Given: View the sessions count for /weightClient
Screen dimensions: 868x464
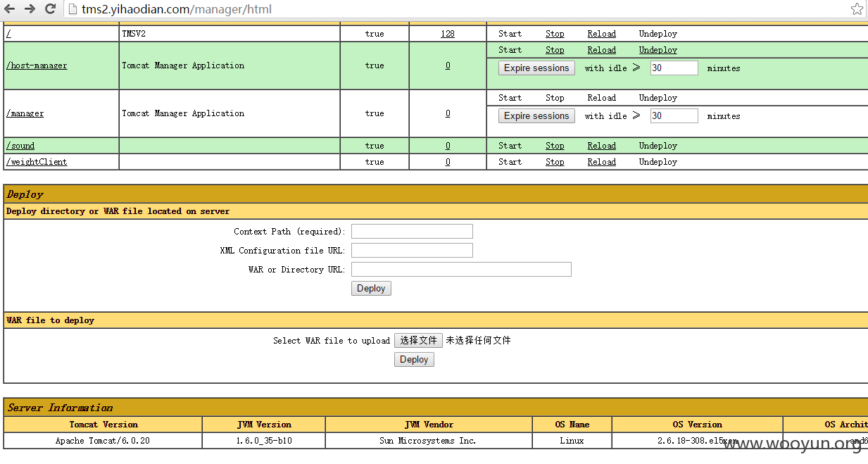Looking at the screenshot, I should click(448, 162).
